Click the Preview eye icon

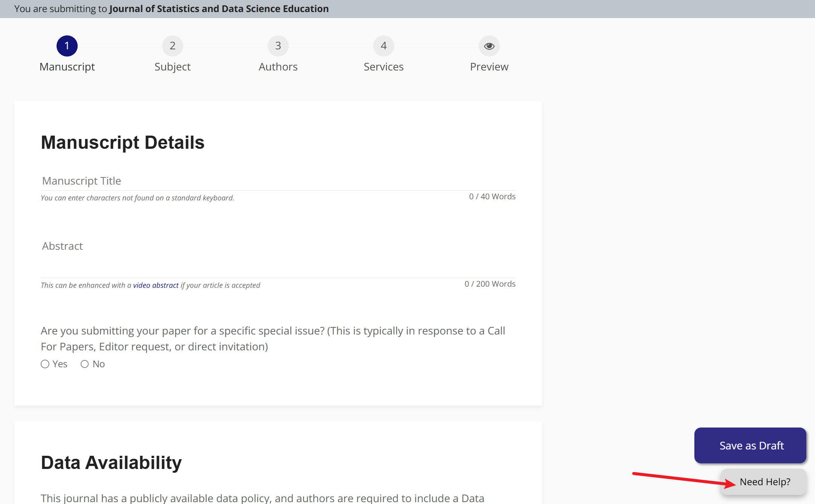point(489,46)
